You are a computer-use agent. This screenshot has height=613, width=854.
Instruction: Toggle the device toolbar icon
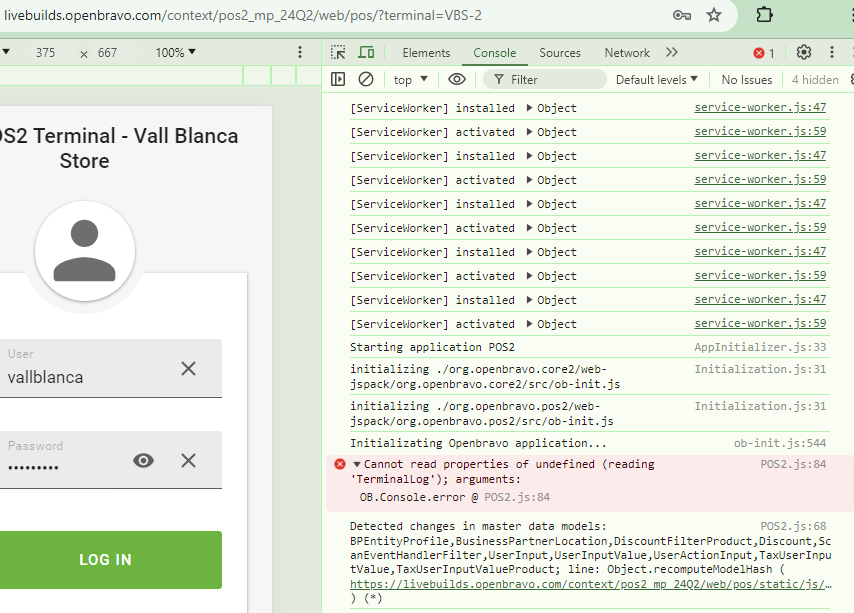[366, 52]
